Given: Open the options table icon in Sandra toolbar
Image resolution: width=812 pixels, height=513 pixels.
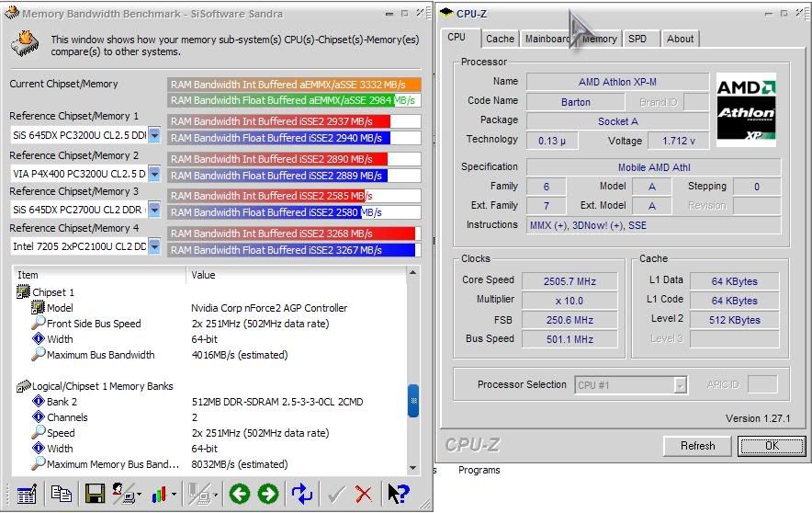Looking at the screenshot, I should (27, 494).
